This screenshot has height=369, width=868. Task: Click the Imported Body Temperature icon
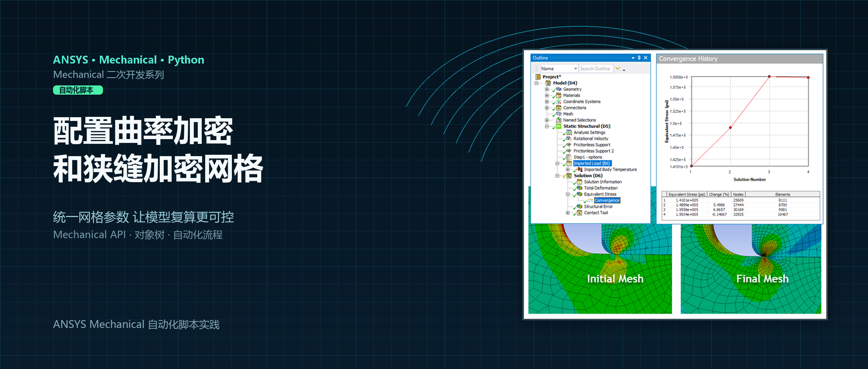click(x=580, y=169)
